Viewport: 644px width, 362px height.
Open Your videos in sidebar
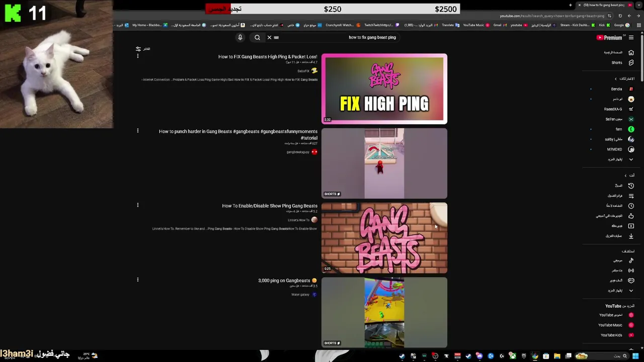[x=622, y=226]
